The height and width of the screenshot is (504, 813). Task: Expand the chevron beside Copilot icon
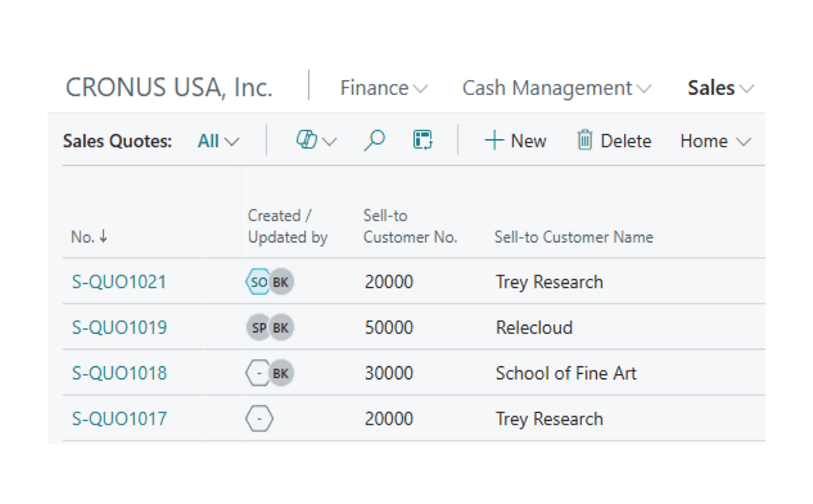tap(329, 142)
